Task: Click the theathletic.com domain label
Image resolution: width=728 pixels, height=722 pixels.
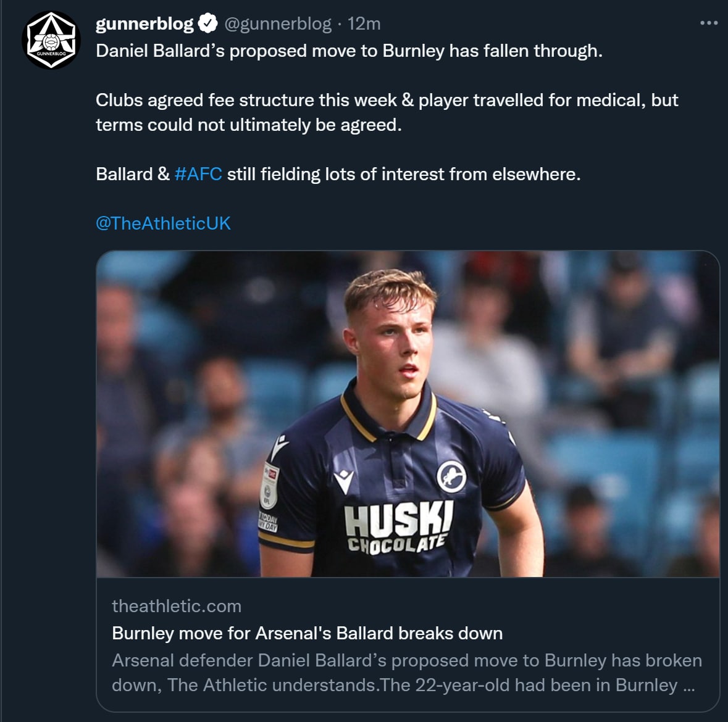Action: [x=177, y=606]
